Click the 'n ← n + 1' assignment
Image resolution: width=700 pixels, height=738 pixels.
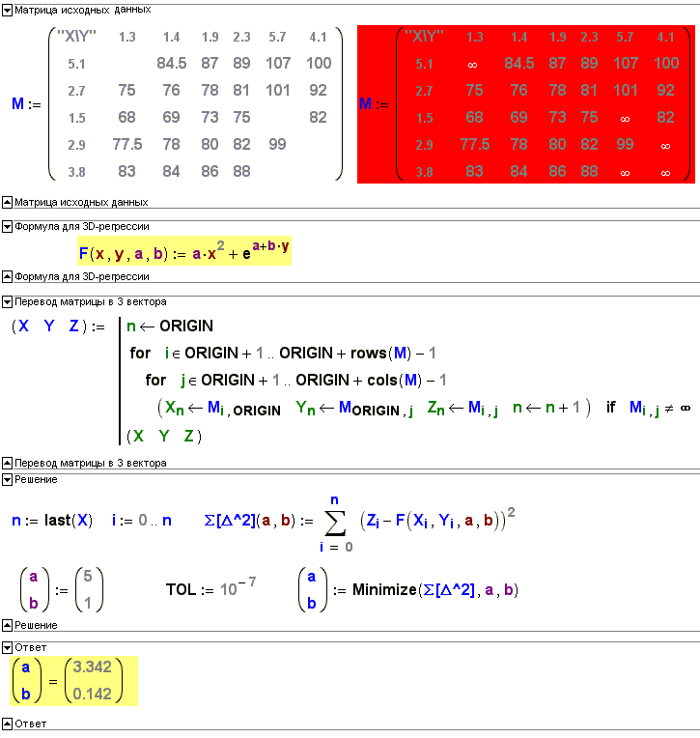[x=546, y=407]
